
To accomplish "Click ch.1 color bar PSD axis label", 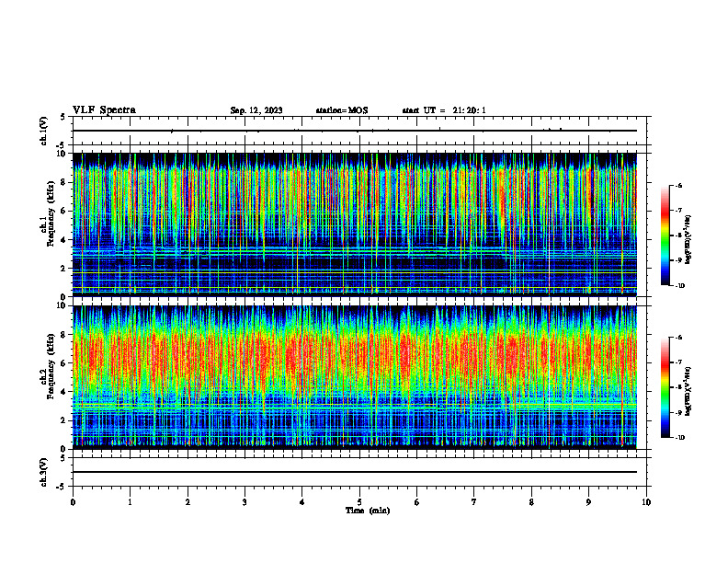I will click(x=688, y=239).
